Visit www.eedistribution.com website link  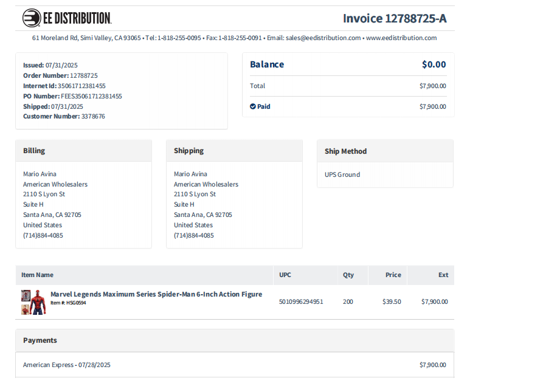401,38
